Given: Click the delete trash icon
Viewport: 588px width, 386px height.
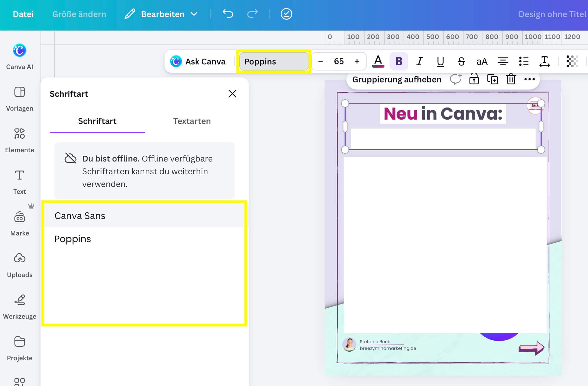Looking at the screenshot, I should [511, 79].
